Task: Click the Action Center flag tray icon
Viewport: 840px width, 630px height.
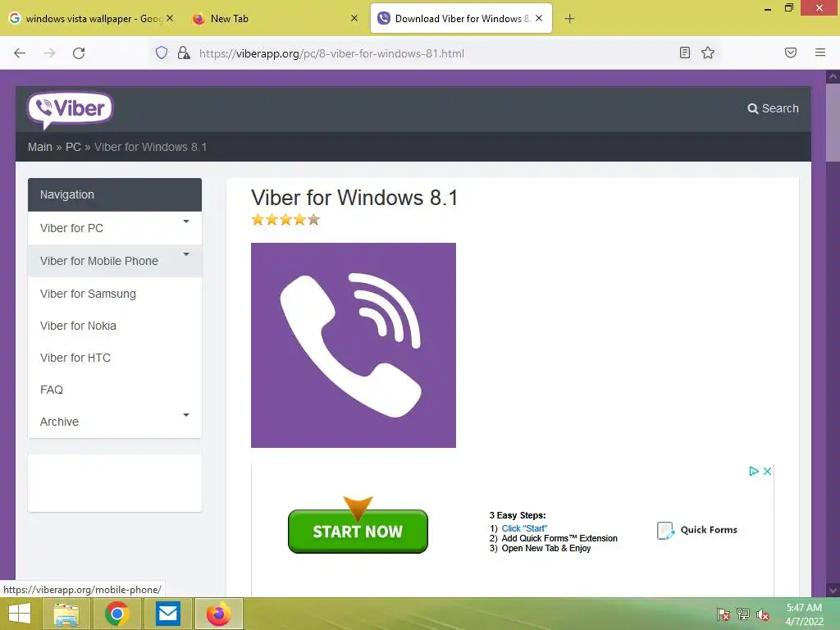Action: [x=724, y=614]
